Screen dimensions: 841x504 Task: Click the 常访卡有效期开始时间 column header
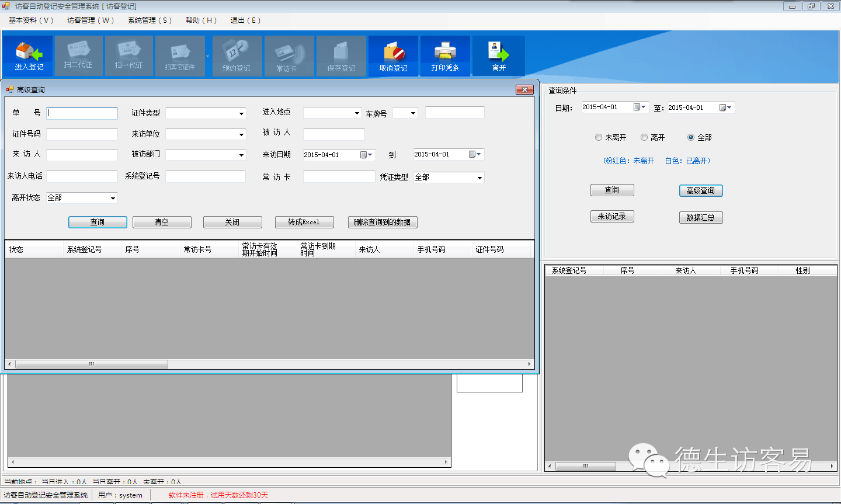click(x=267, y=249)
